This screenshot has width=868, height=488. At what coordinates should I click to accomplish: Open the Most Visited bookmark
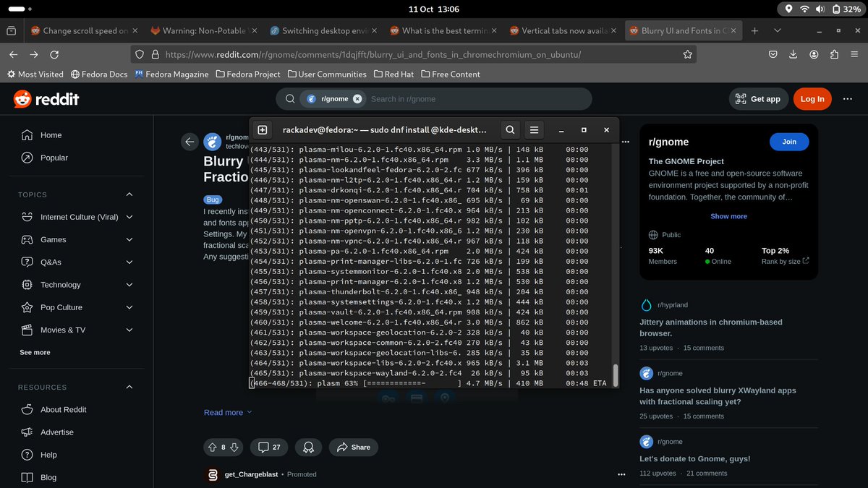click(x=35, y=74)
